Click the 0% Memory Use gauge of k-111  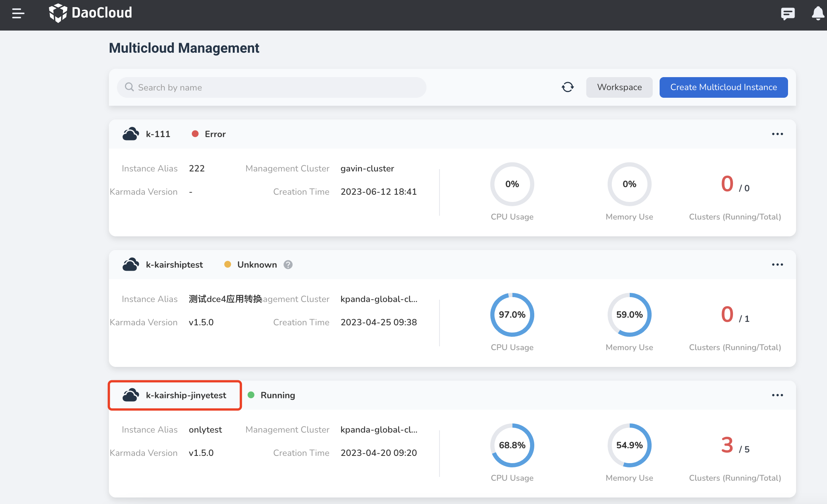629,184
